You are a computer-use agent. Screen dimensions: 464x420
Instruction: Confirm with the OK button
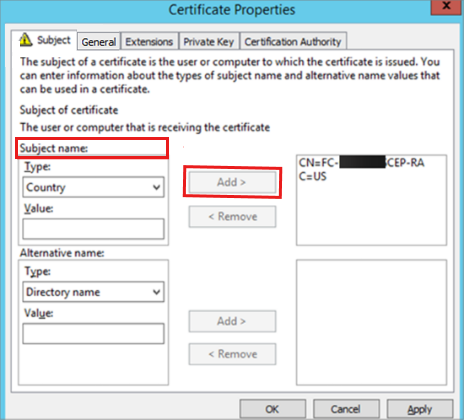click(x=272, y=409)
